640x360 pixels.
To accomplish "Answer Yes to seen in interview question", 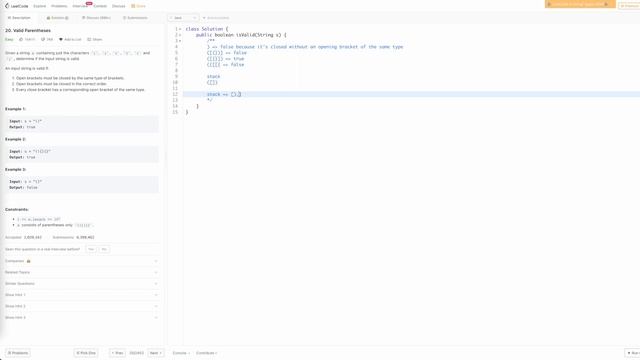I will coord(91,249).
